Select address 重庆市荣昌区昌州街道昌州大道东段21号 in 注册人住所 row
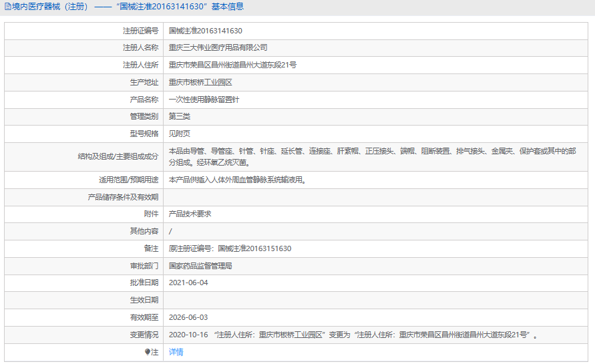Image resolution: width=595 pixels, height=364 pixels. pyautogui.click(x=232, y=65)
